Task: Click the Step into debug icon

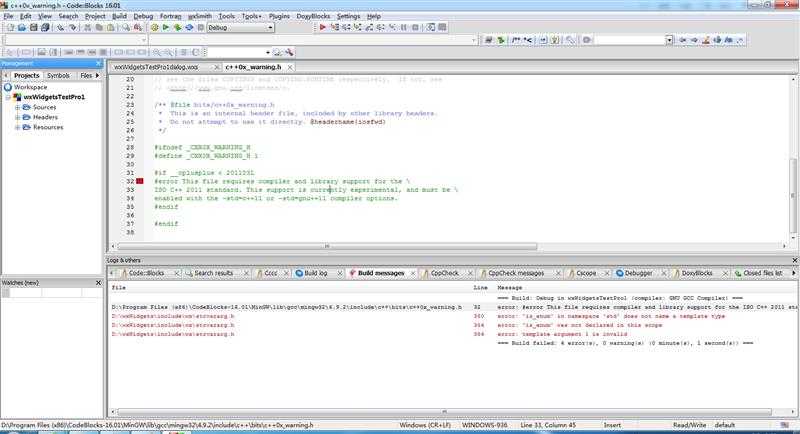Action: point(358,28)
